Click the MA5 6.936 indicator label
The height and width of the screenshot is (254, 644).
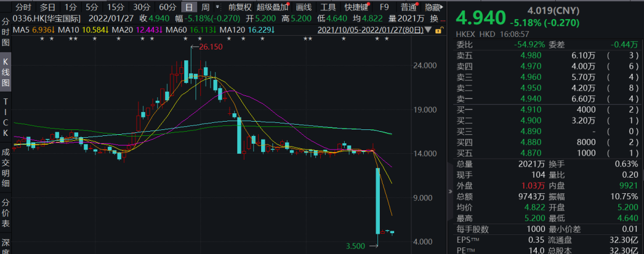pos(33,30)
